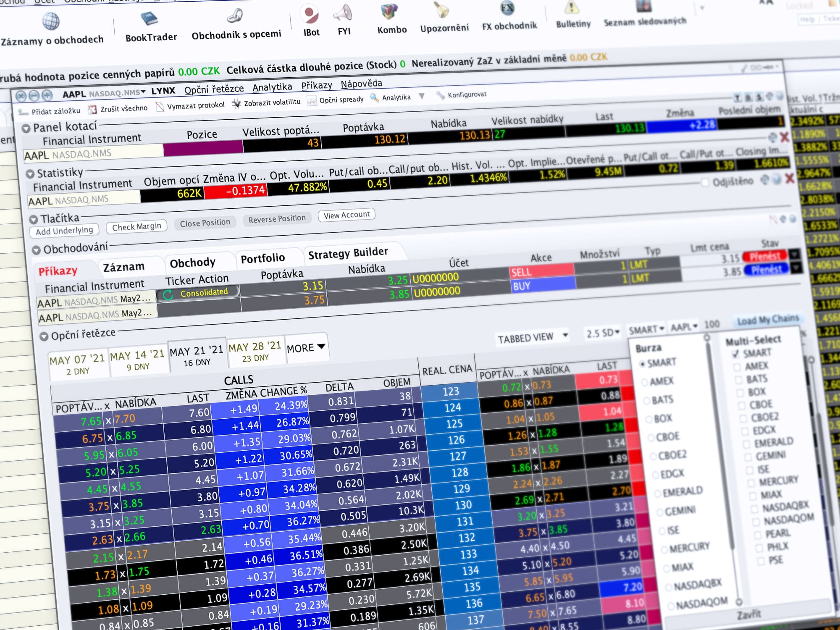Click the Consolidated refresh icon
Screen dimensions: 840x630
click(x=168, y=295)
